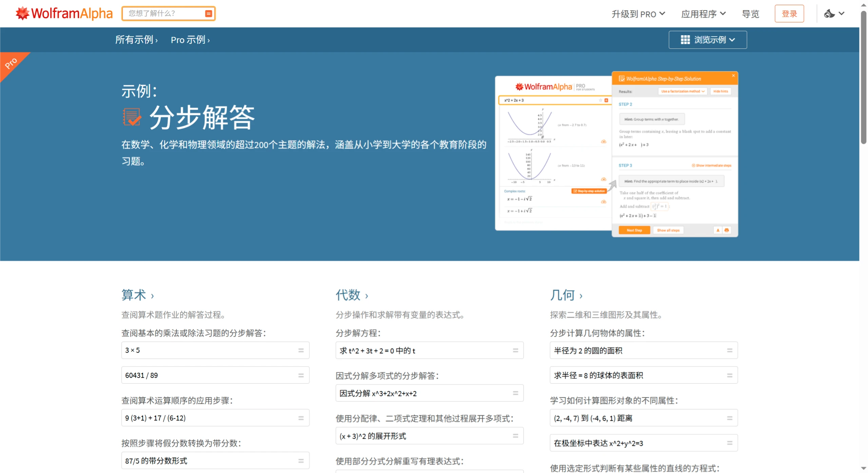Click the equals icon in the 因式分解 row
The width and height of the screenshot is (868, 473).
(x=515, y=393)
